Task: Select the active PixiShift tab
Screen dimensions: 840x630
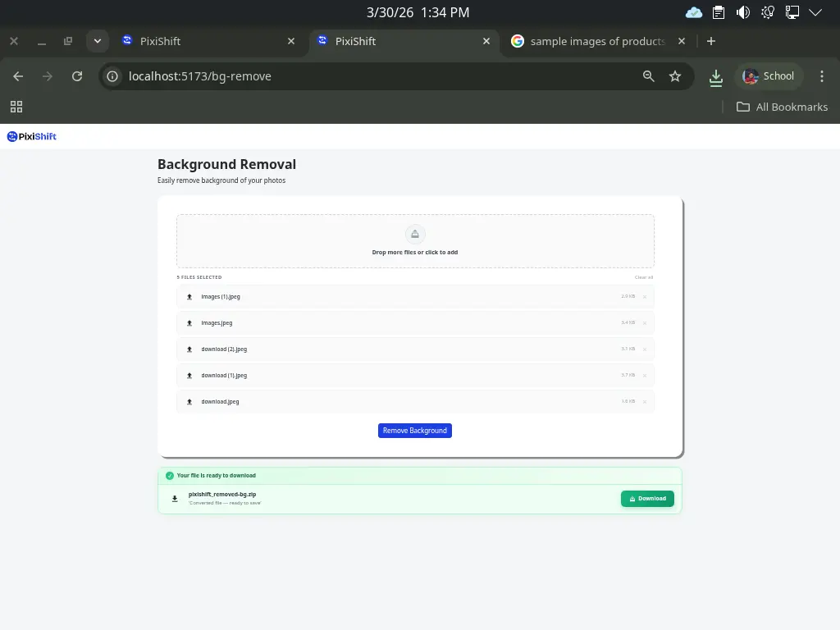Action: click(404, 41)
